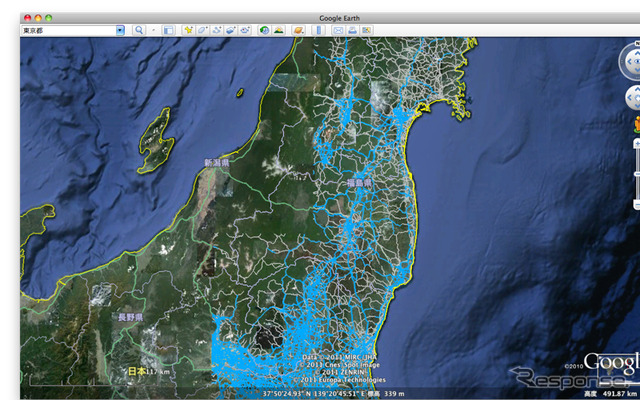Click the 福島県 map label

click(360, 182)
